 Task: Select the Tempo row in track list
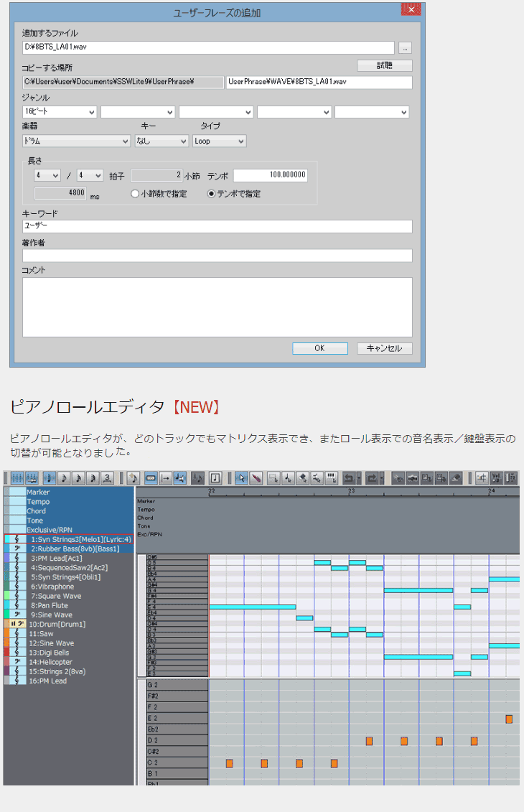tap(38, 502)
